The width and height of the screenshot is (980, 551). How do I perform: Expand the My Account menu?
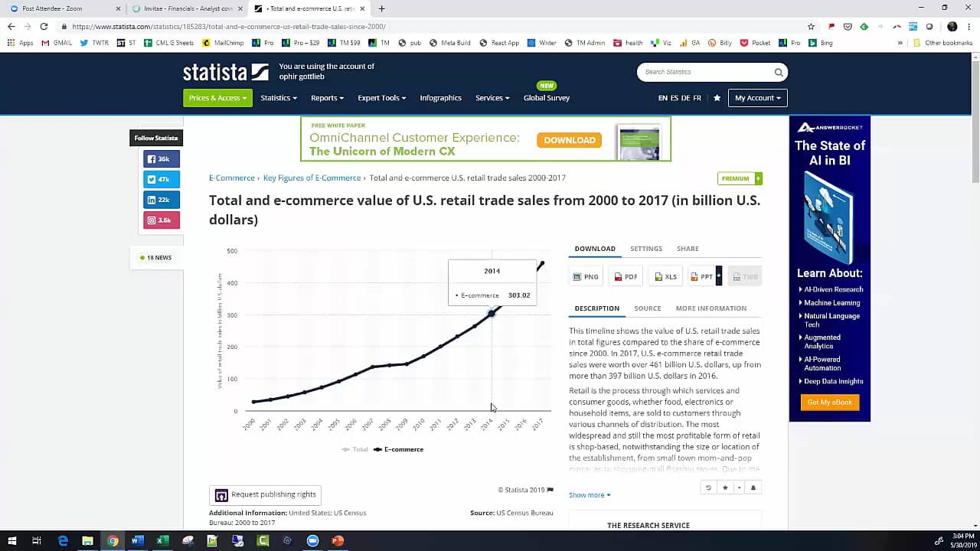(x=757, y=98)
